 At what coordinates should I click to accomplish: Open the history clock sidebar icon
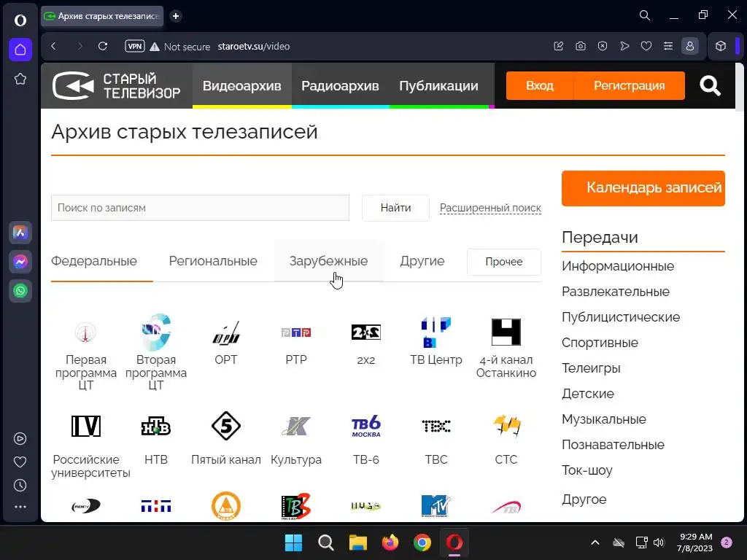pyautogui.click(x=20, y=485)
